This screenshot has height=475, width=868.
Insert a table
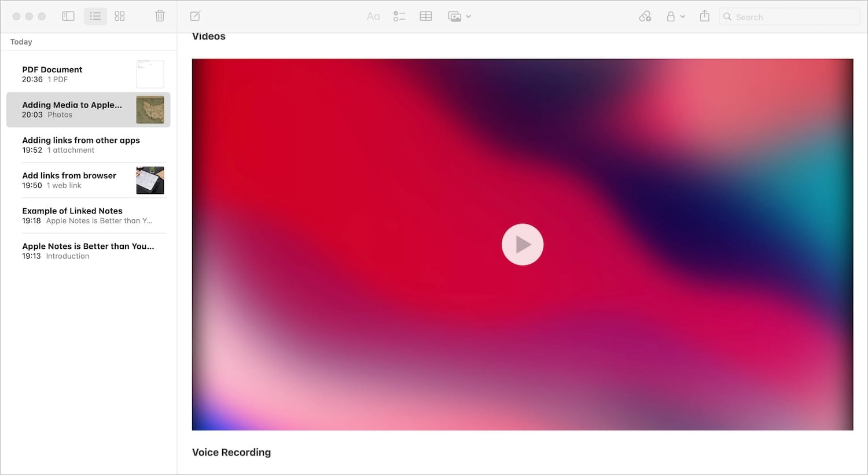click(x=426, y=16)
